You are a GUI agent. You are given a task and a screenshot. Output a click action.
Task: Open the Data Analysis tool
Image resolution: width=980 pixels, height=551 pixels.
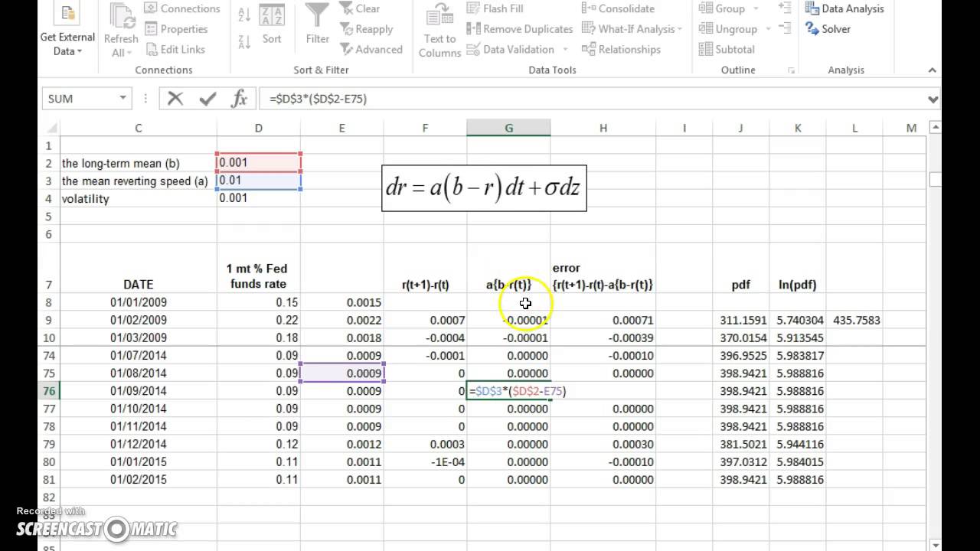(x=844, y=8)
